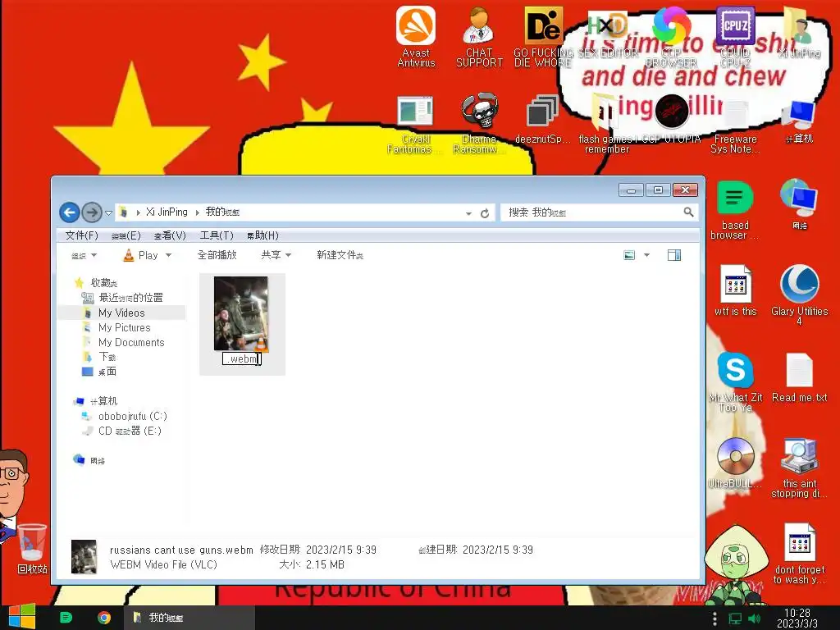Expand the breadcrumb arrow before Xi JinPing

pos(138,212)
